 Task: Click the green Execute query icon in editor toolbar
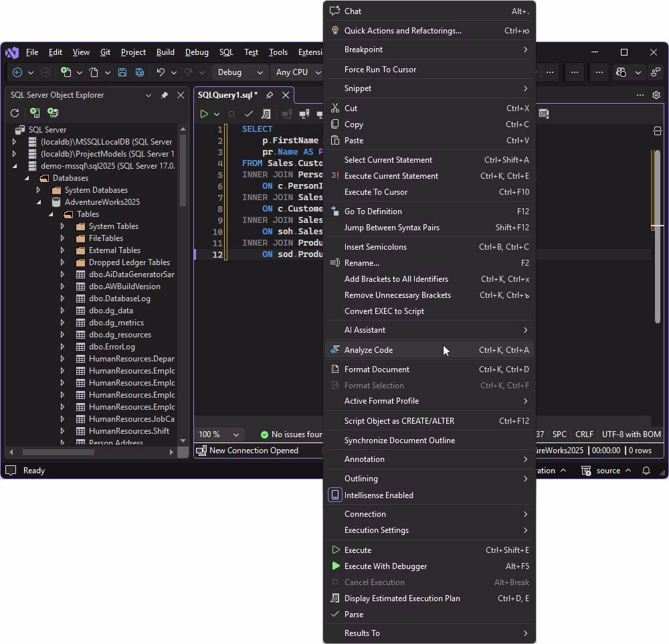coord(204,114)
